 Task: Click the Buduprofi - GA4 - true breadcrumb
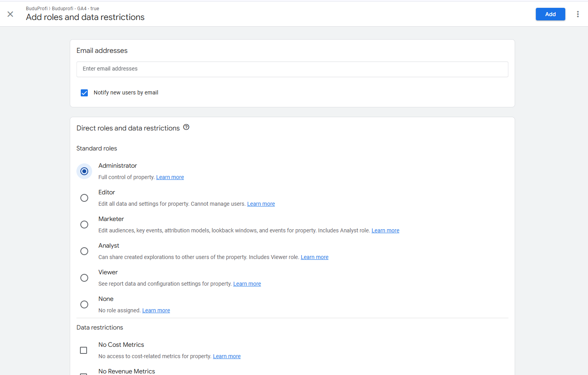(x=75, y=9)
